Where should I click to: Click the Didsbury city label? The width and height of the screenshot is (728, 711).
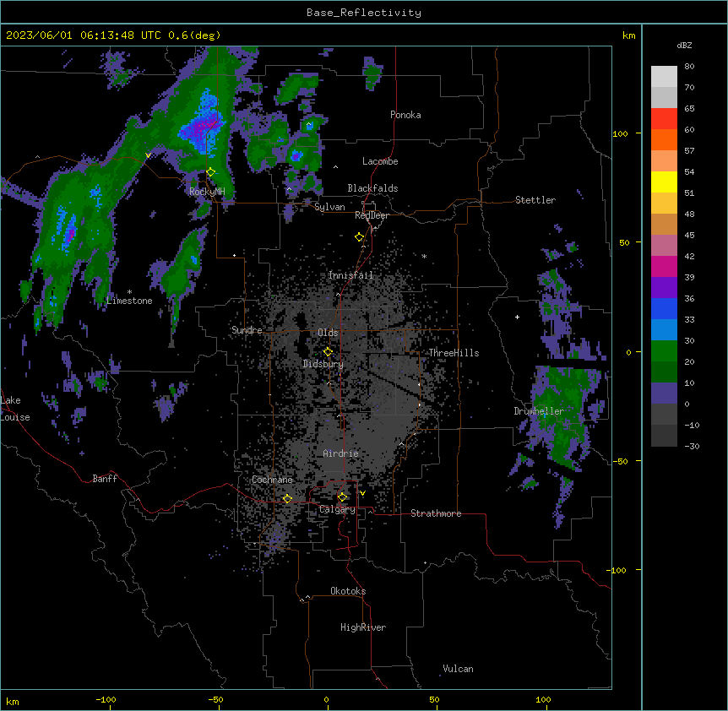tap(323, 364)
